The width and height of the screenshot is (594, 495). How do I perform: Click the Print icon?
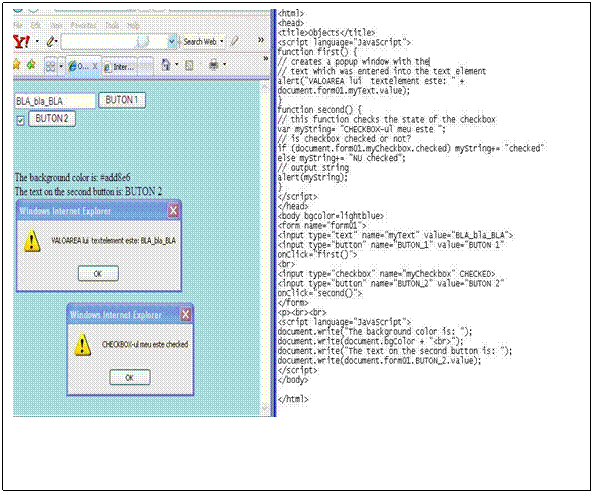tap(214, 65)
